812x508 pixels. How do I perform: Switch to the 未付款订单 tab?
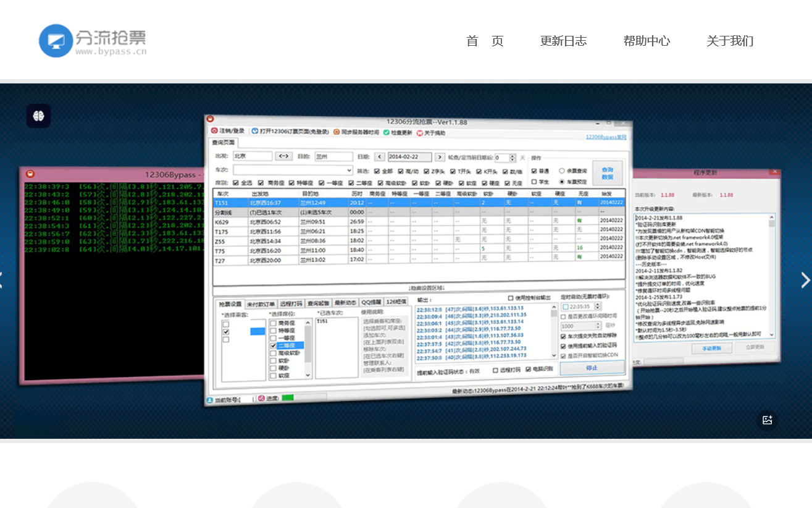point(261,303)
